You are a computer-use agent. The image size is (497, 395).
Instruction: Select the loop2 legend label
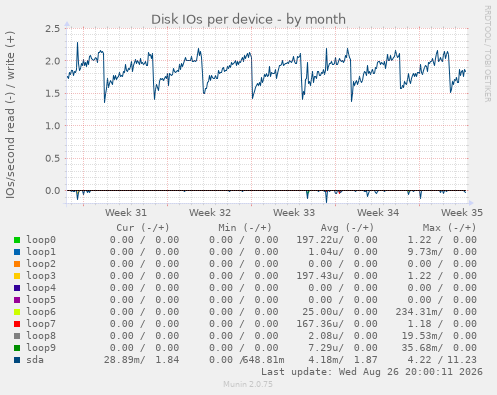click(x=41, y=264)
